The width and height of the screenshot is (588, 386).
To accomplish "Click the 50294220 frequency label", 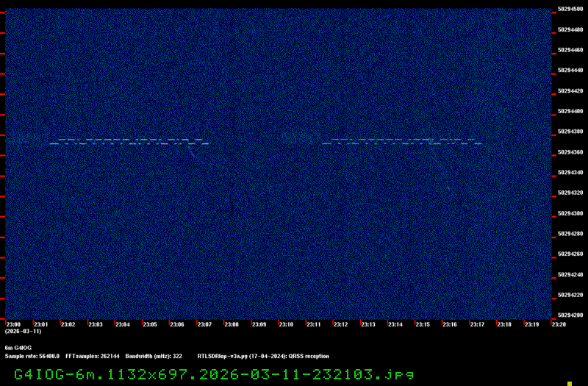I will (x=570, y=295).
